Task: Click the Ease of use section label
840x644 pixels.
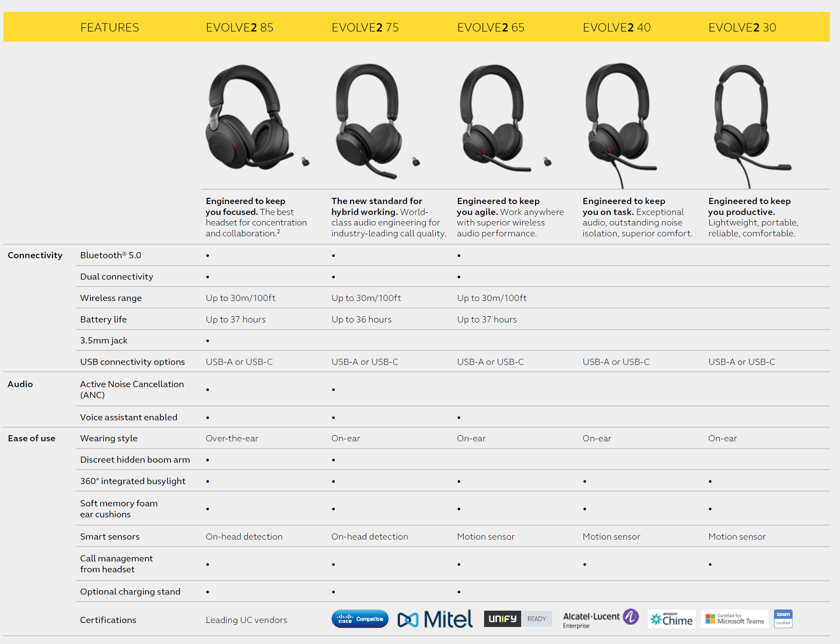Action: pyautogui.click(x=32, y=438)
